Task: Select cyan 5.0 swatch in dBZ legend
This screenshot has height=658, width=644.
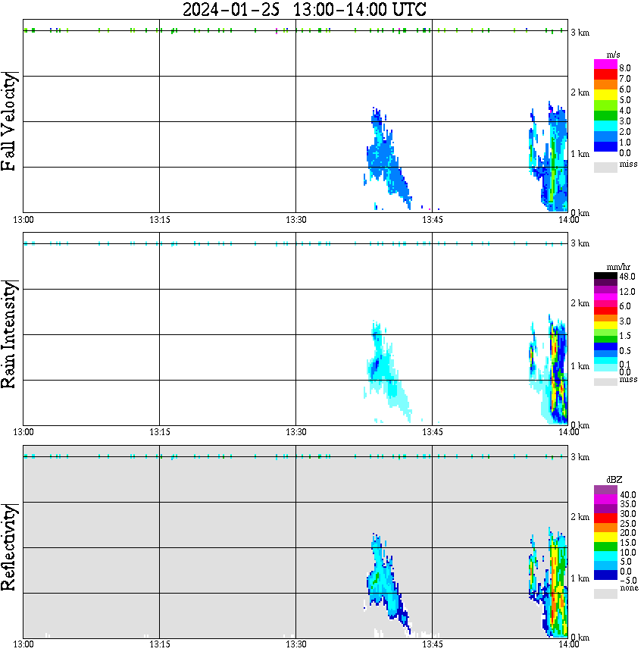Action: (x=605, y=556)
